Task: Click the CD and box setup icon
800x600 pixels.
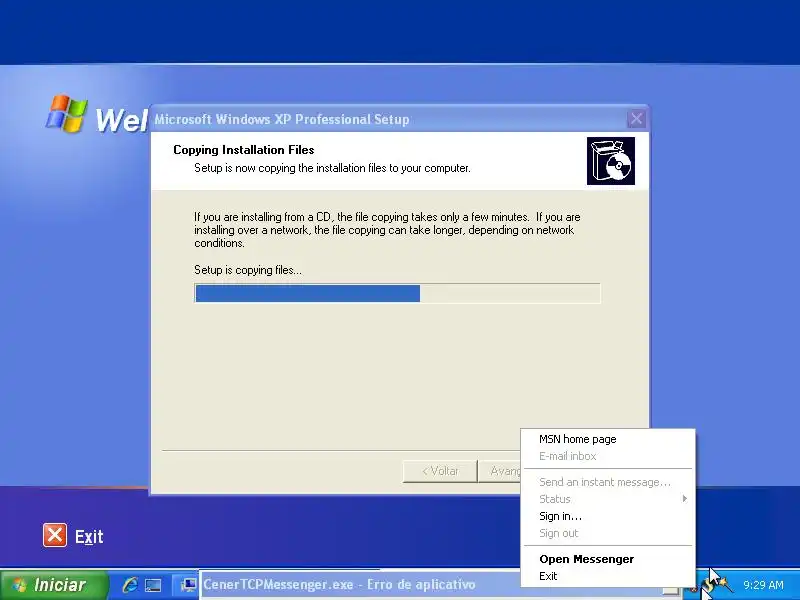Action: pos(611,161)
